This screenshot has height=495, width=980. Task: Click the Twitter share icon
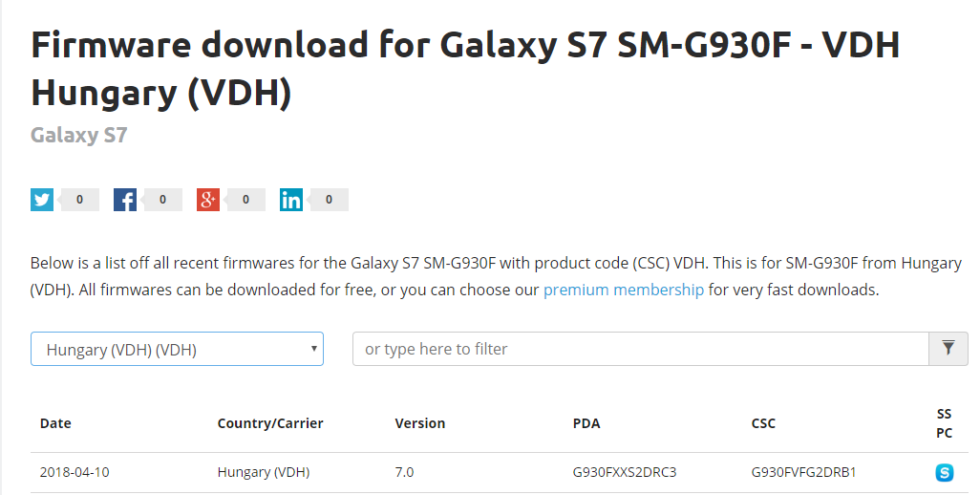coord(42,200)
